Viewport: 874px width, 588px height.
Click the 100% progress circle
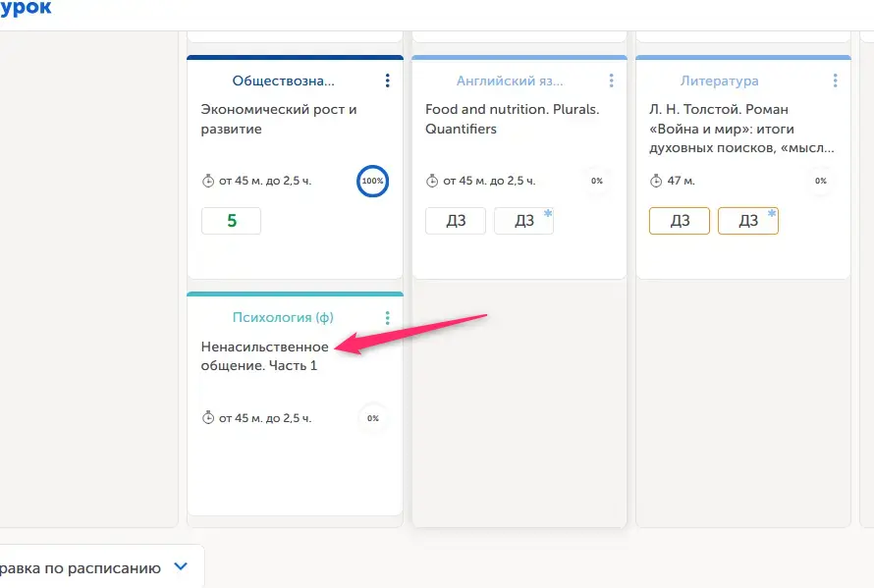(x=373, y=182)
